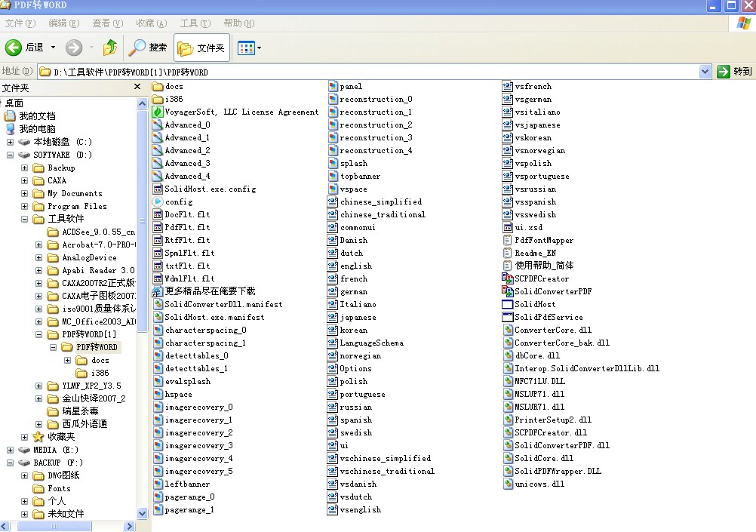Screen dimensions: 756x532
Task: Open the 收藏(A) menu
Action: pos(152,23)
